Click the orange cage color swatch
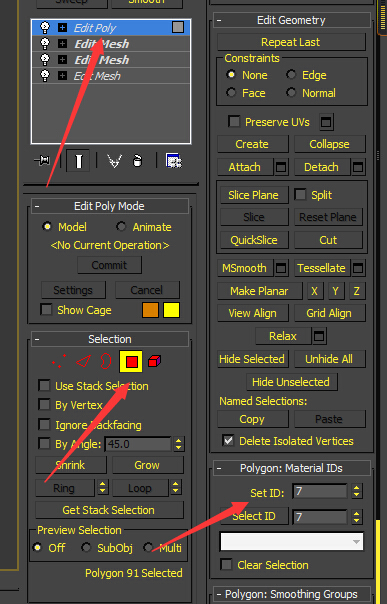Image resolution: width=387 pixels, height=604 pixels. coord(150,310)
